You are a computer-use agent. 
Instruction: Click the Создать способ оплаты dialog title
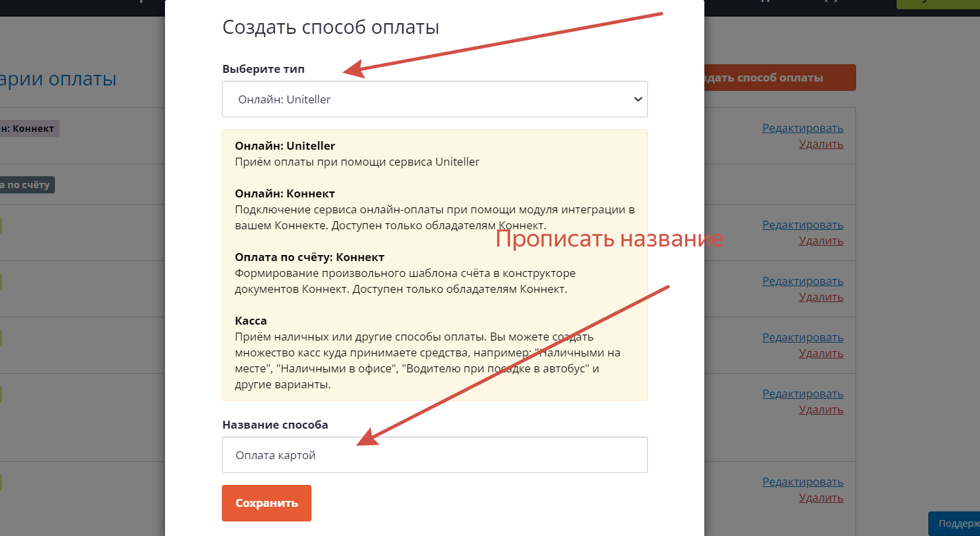(331, 27)
